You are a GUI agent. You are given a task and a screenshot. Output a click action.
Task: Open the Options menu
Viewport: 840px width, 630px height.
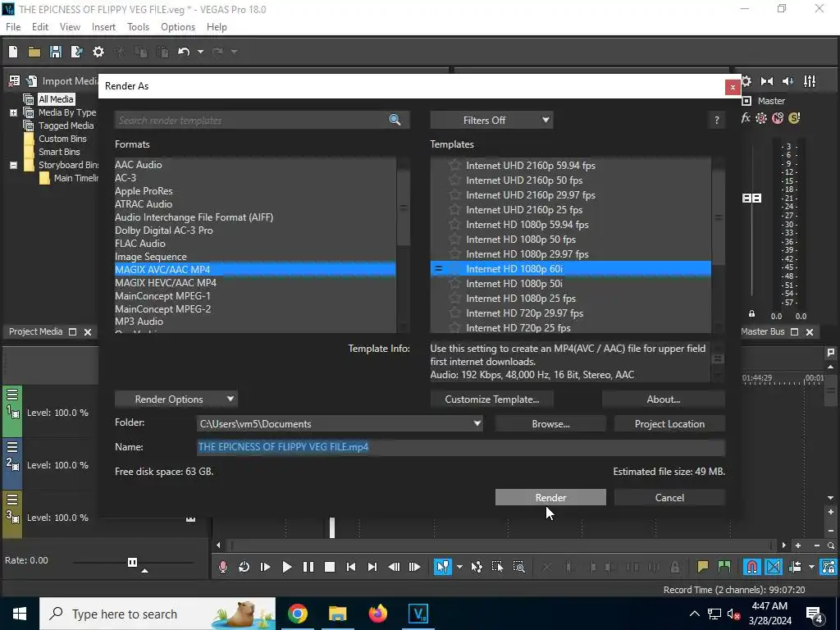[178, 27]
